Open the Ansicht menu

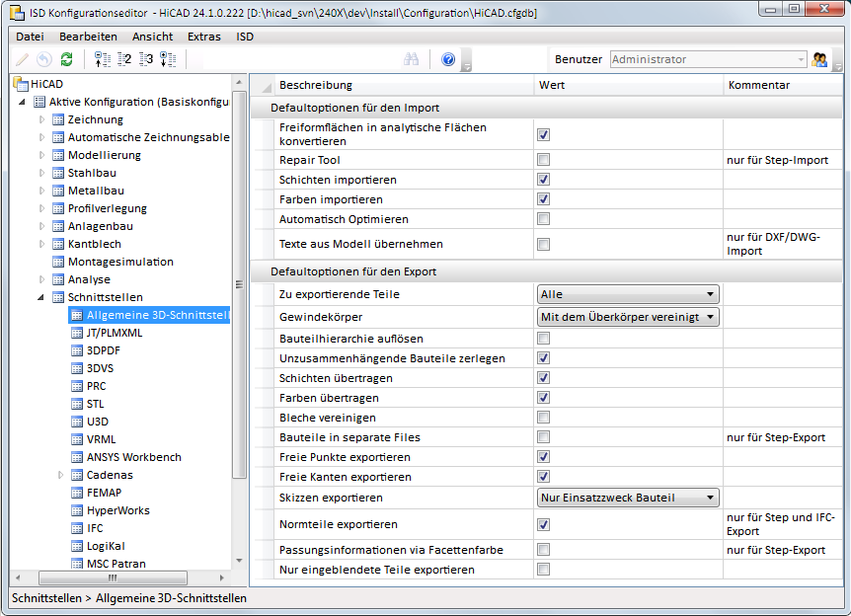tap(152, 37)
